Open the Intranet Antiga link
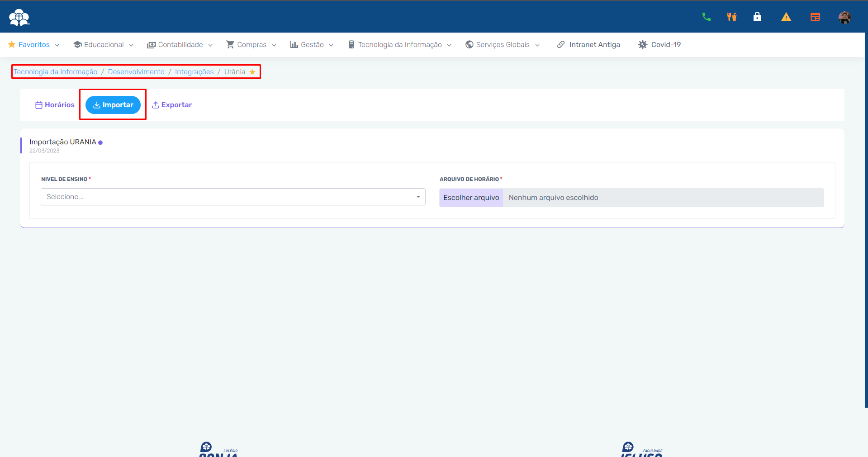 (x=588, y=45)
